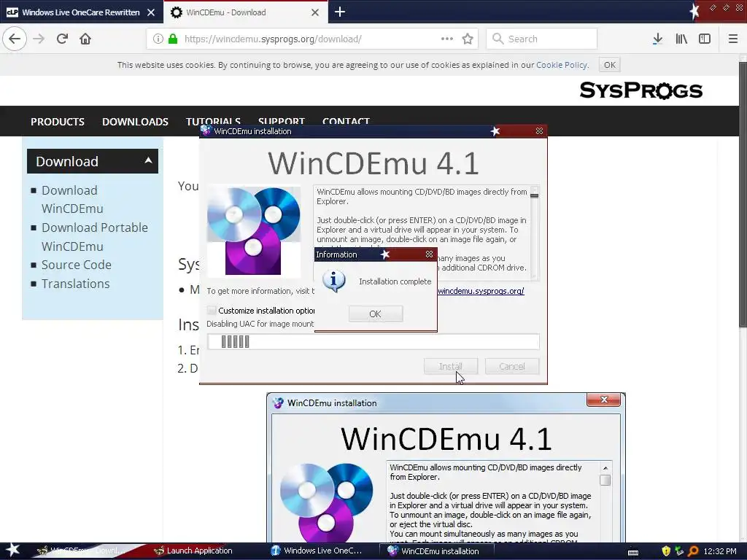Open Download WinCDEmu sidebar link

[72, 199]
